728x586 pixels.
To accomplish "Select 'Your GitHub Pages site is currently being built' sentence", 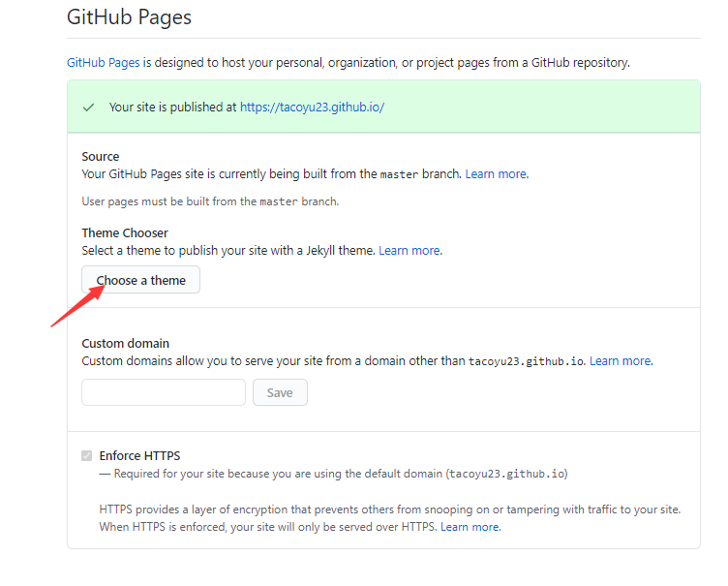I will point(272,173).
